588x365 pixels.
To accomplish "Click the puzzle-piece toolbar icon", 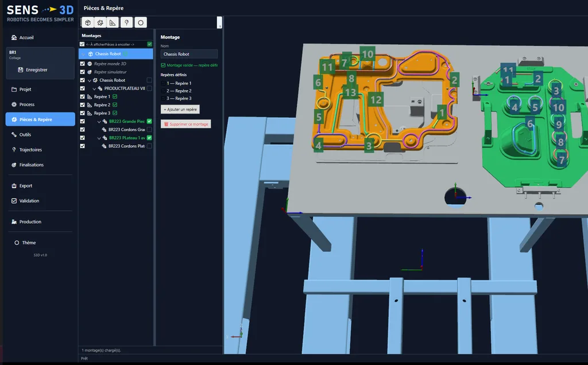I will click(x=100, y=22).
